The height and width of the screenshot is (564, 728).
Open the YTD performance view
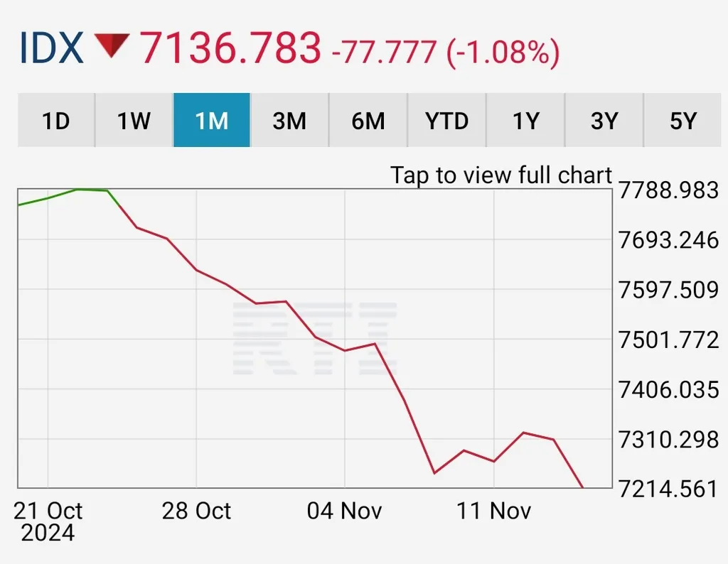pyautogui.click(x=446, y=121)
